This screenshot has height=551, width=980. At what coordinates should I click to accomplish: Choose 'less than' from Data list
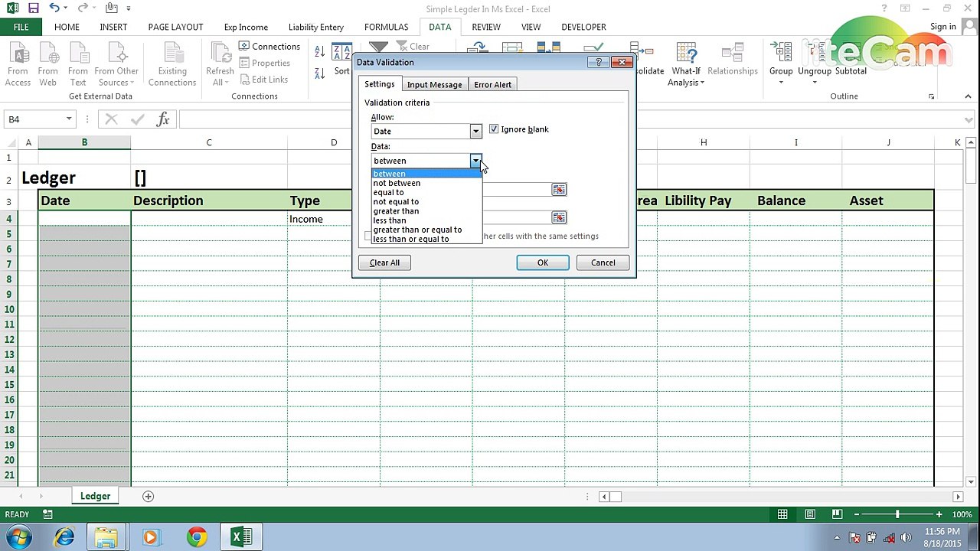390,220
